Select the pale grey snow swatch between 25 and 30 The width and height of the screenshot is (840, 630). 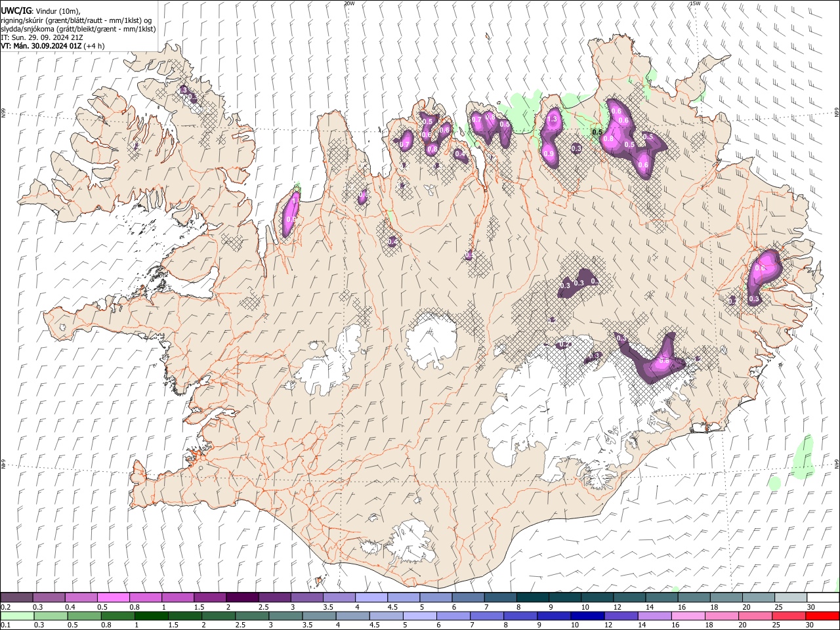(x=790, y=597)
